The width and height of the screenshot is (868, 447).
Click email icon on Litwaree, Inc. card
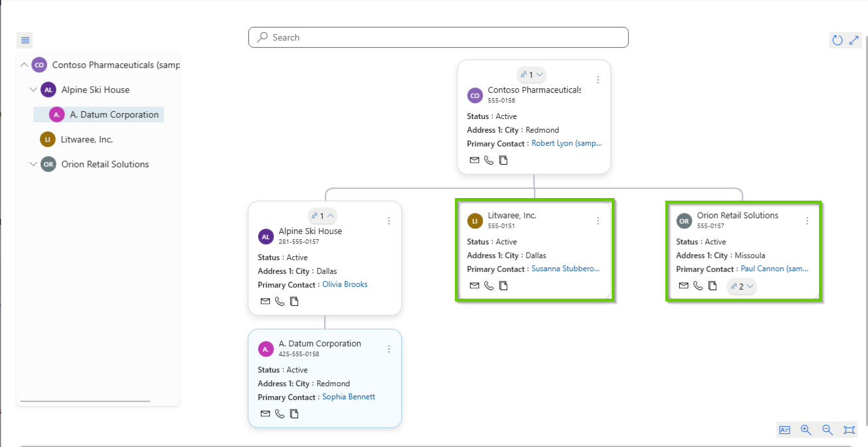pos(475,286)
